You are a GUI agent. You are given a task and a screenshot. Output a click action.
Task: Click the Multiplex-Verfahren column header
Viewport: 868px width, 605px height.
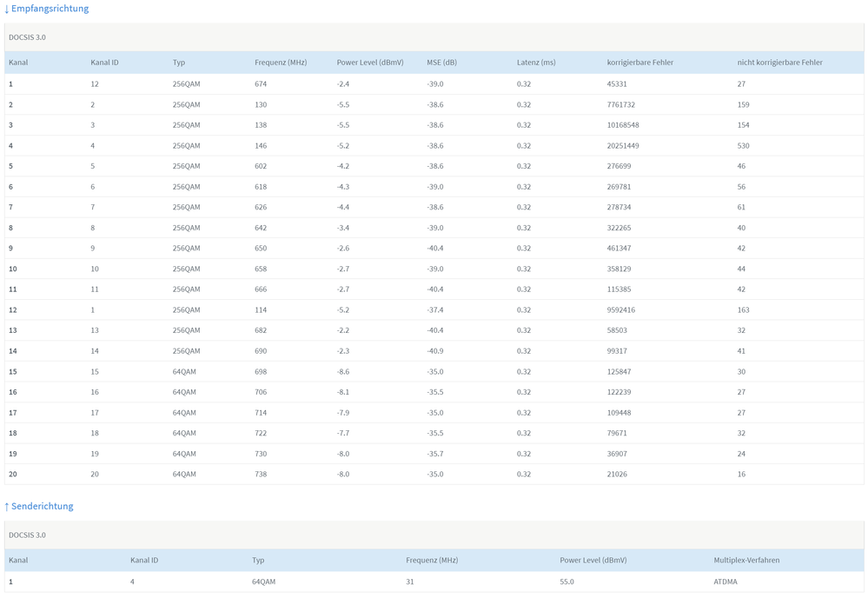(x=746, y=560)
